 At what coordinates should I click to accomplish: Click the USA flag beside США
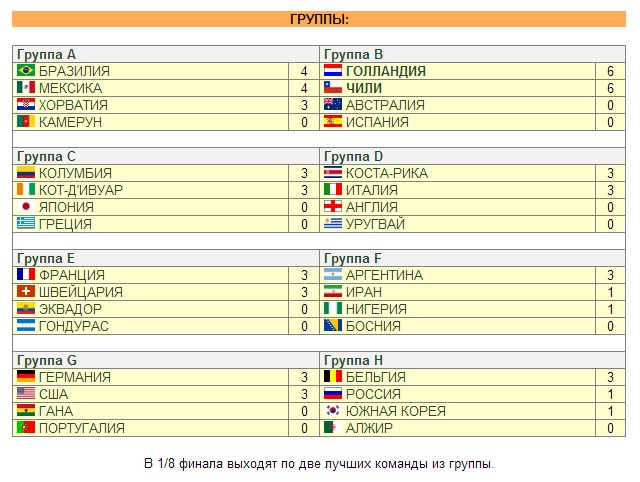[26, 394]
